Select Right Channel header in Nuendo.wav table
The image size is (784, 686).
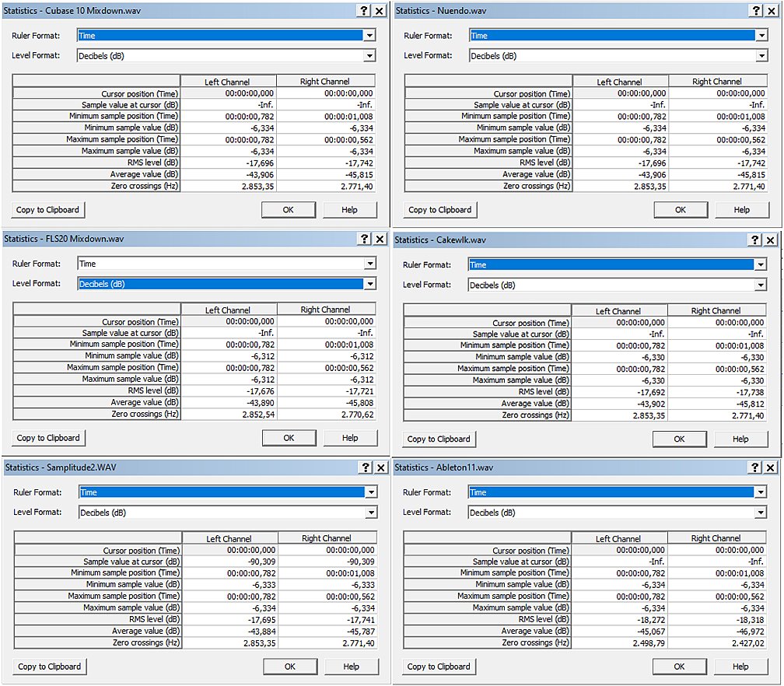pos(717,82)
